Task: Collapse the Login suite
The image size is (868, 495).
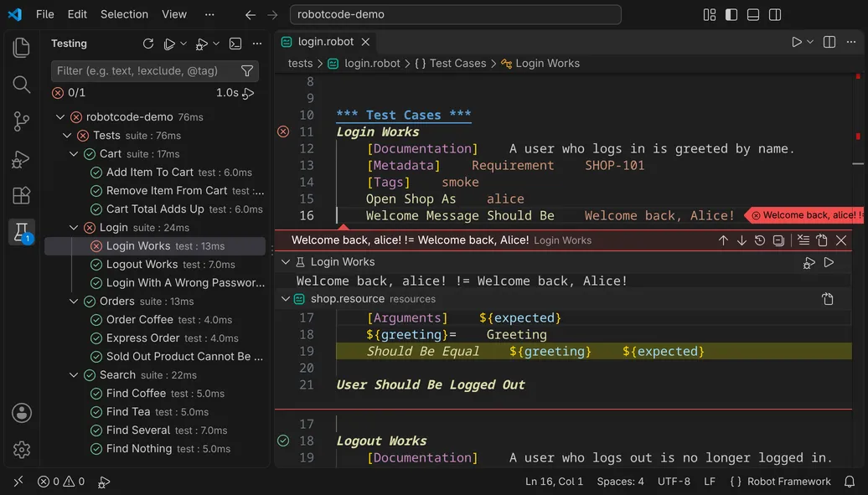Action: [x=74, y=228]
